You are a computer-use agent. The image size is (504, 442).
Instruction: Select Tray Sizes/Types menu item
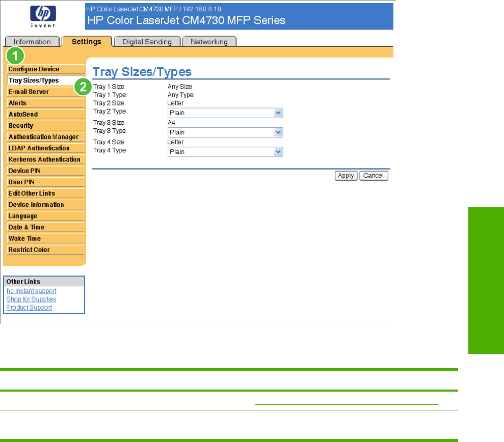(x=46, y=80)
